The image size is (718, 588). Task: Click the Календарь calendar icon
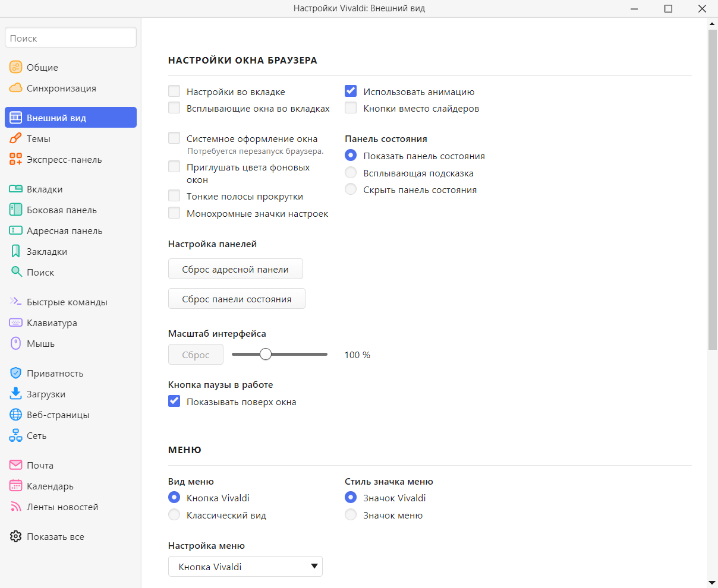(16, 486)
